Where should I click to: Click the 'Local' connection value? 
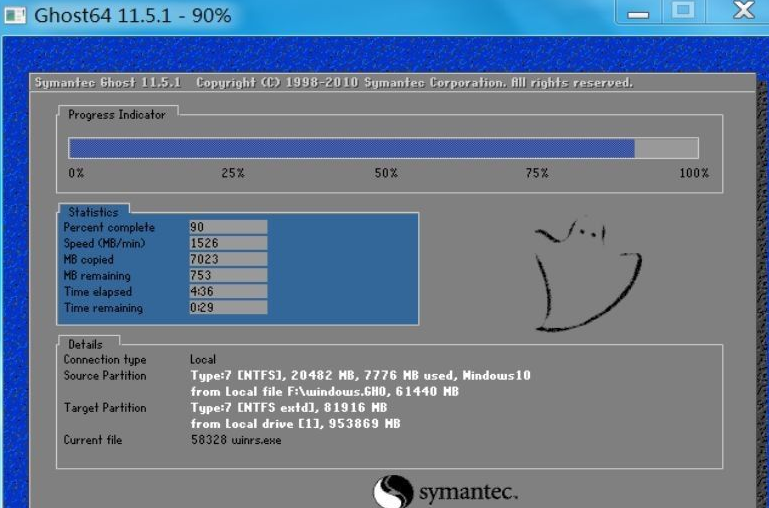point(203,359)
